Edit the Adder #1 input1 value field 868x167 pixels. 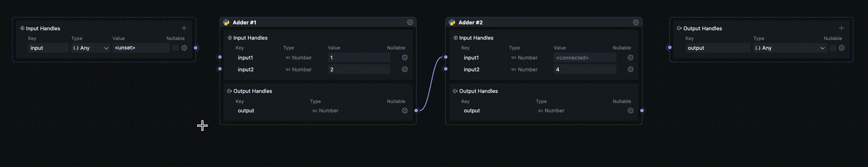(x=359, y=58)
